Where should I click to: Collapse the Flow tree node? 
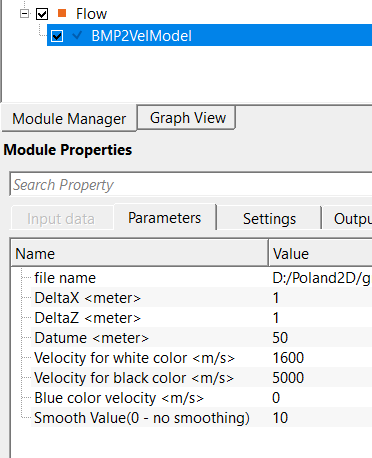click(24, 14)
